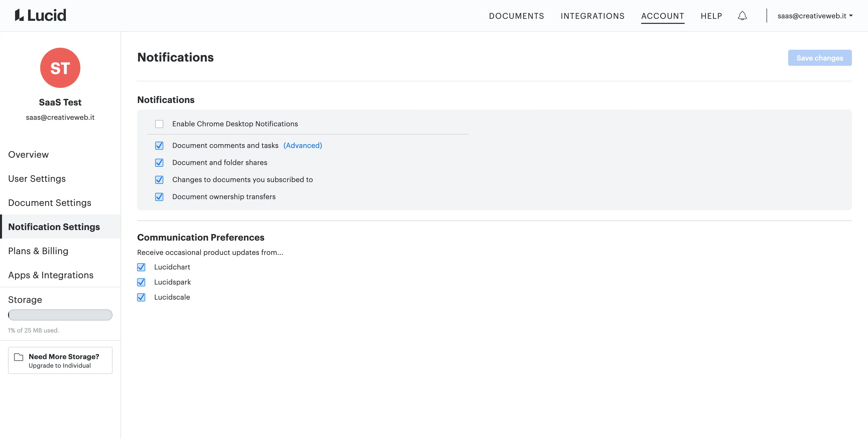Image resolution: width=868 pixels, height=439 pixels.
Task: Click the Communication Preferences heading
Action: 201,238
